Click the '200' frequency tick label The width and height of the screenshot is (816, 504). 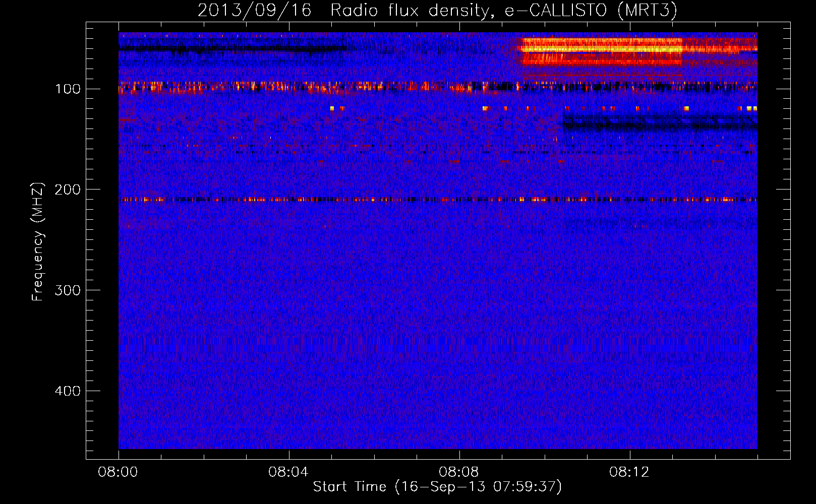pyautogui.click(x=68, y=190)
